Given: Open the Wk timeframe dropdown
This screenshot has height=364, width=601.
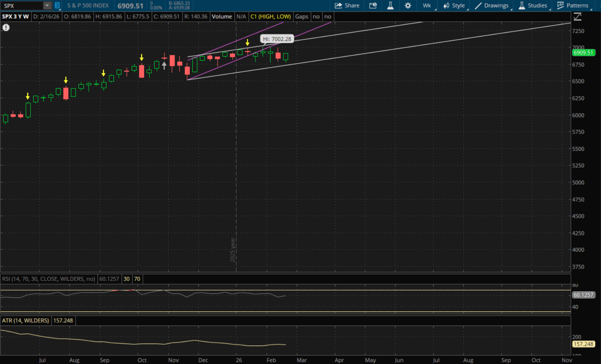Looking at the screenshot, I should (x=427, y=6).
